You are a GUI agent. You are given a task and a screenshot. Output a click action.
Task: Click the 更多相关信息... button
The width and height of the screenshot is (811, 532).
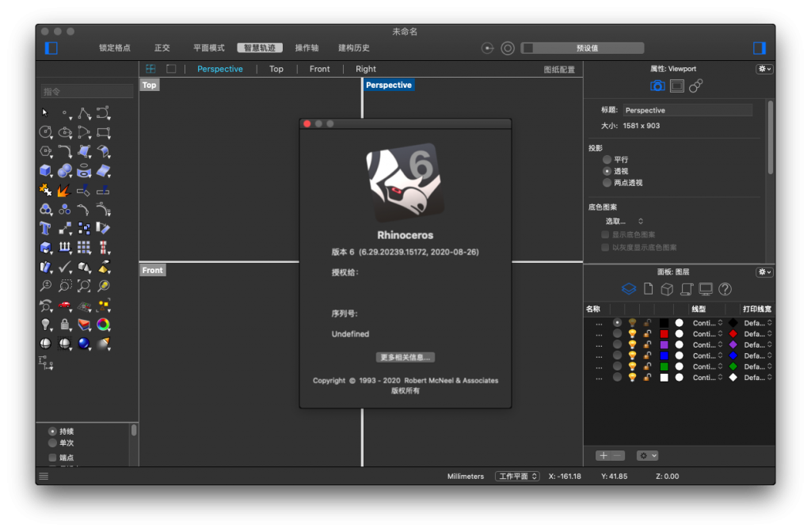pos(405,357)
